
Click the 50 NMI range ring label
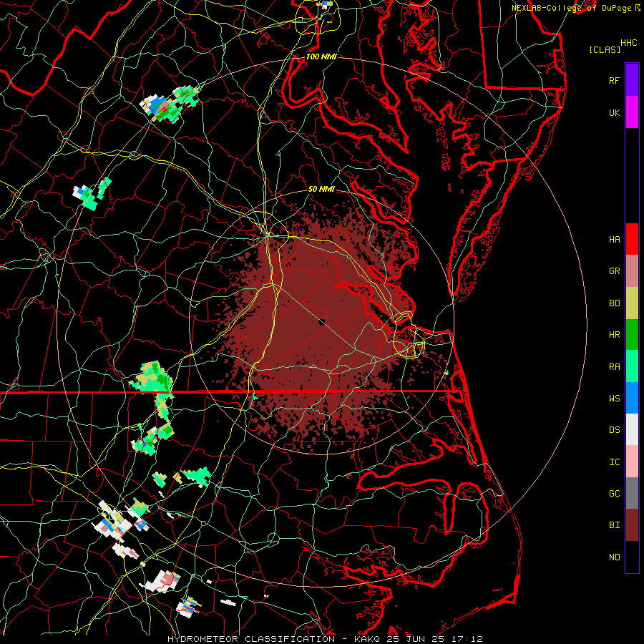321,190
